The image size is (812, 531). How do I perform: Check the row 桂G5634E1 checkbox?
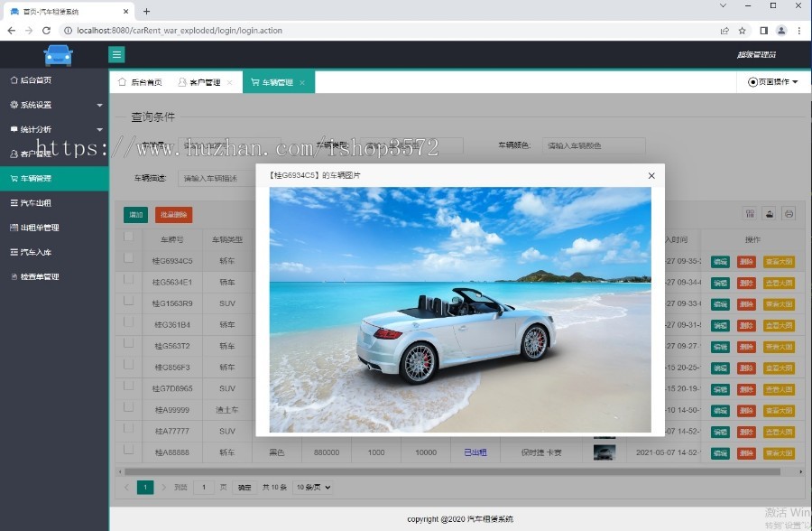[128, 279]
